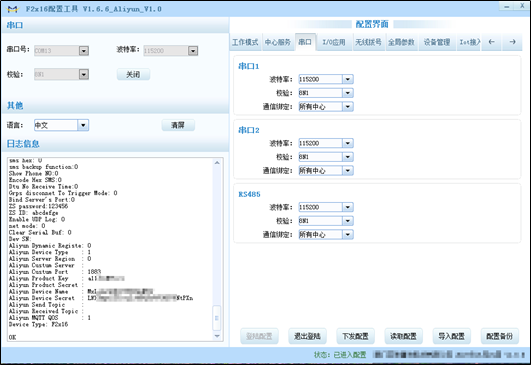This screenshot has width=531, height=365.
Task: Open the RS485 通信绑定 dropdown
Action: pos(348,234)
